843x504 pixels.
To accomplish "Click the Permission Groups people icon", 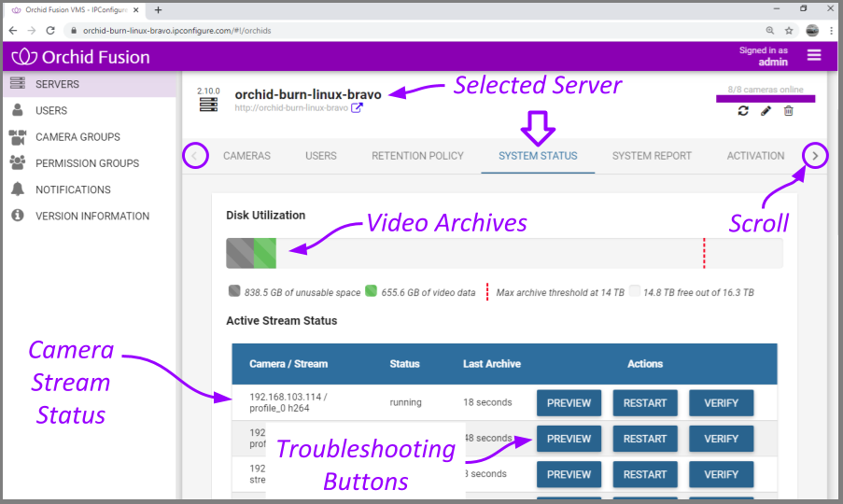I will coord(17,162).
